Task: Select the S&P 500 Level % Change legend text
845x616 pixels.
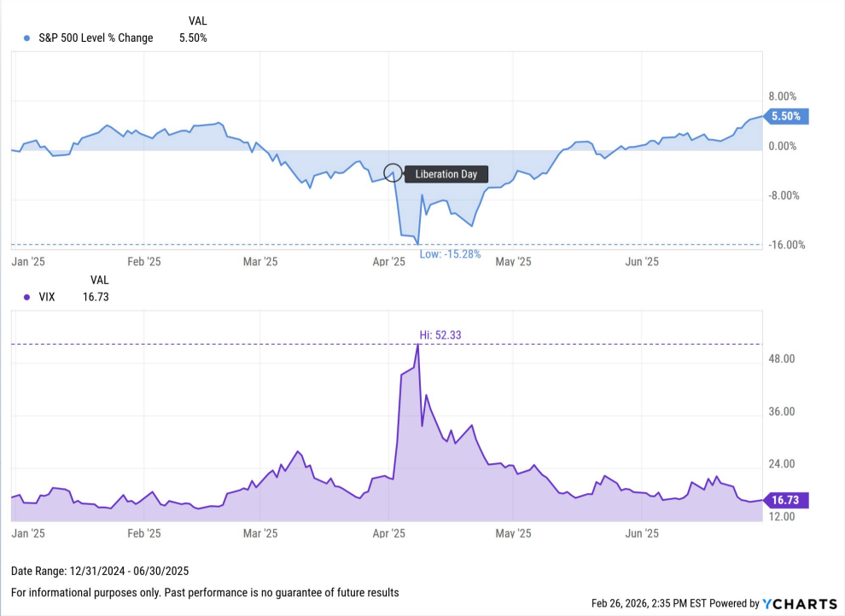Action: (96, 38)
